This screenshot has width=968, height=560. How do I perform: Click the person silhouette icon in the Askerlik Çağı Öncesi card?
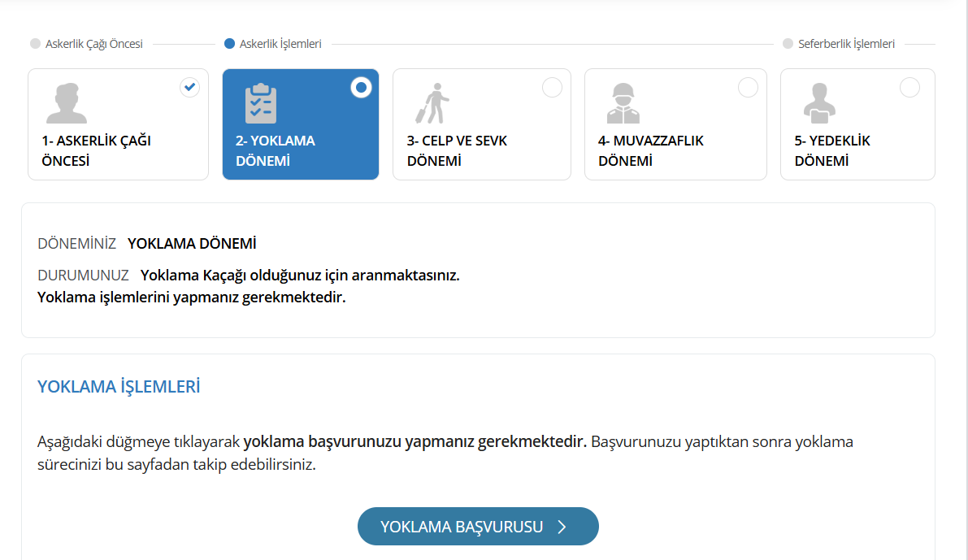click(66, 103)
